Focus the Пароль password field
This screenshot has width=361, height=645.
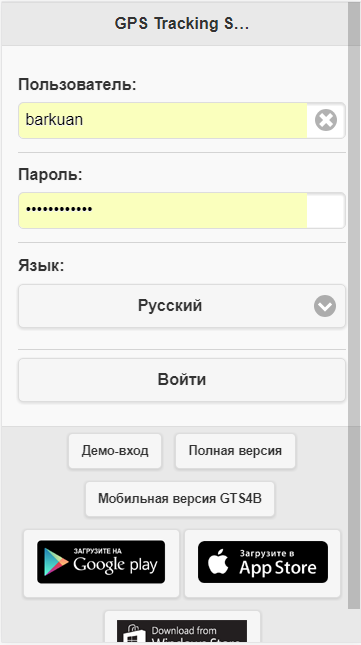click(163, 210)
